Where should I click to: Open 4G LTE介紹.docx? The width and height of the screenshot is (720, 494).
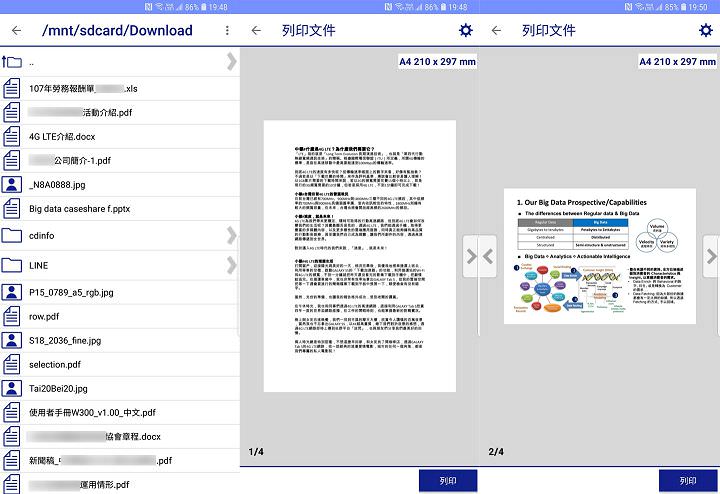[x=120, y=136]
